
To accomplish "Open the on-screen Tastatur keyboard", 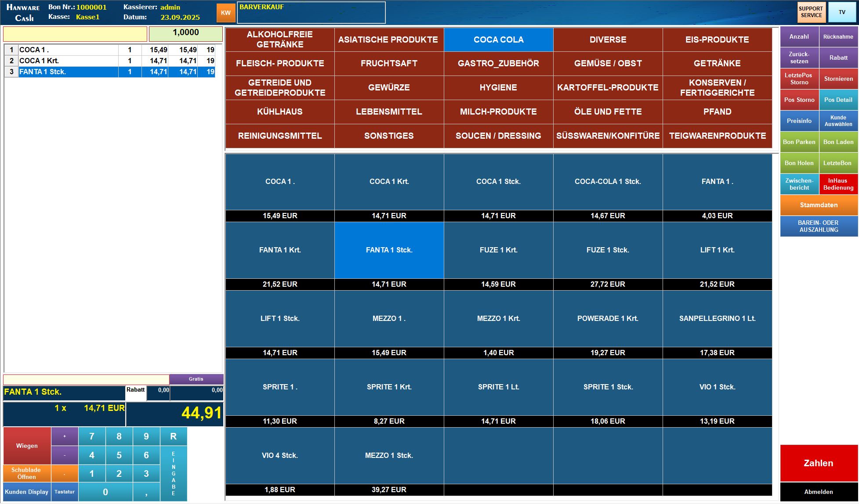I will coord(65,492).
